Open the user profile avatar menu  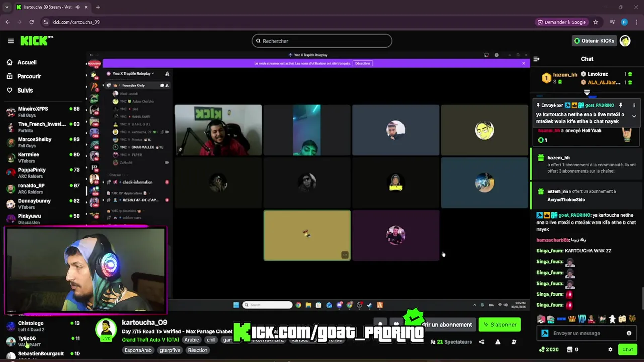tap(625, 41)
